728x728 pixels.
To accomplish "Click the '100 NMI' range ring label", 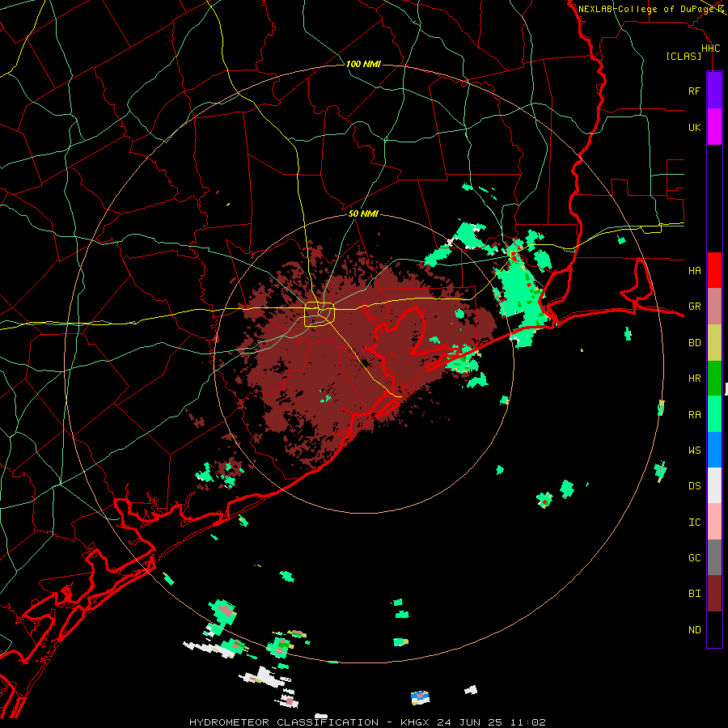I will (x=363, y=64).
